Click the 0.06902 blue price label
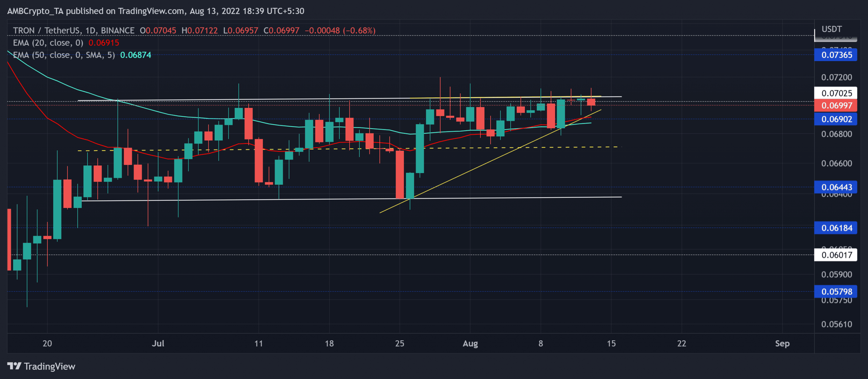Viewport: 868px width, 379px height. click(836, 119)
